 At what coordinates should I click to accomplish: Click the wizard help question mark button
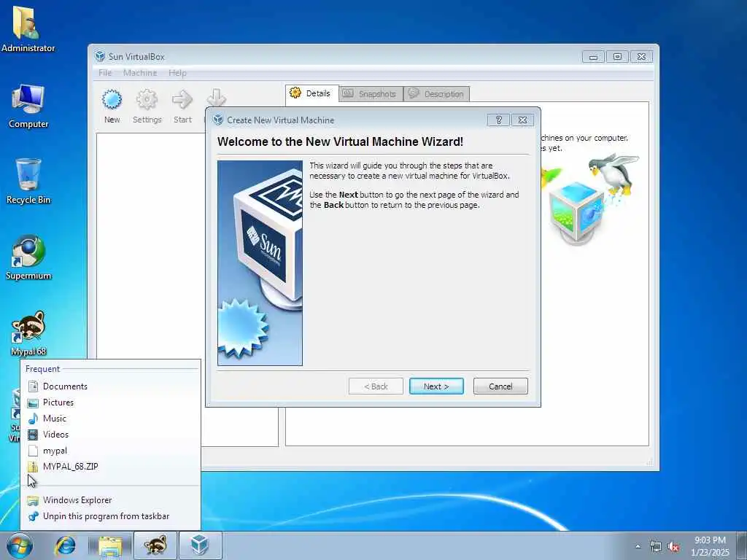pyautogui.click(x=498, y=120)
